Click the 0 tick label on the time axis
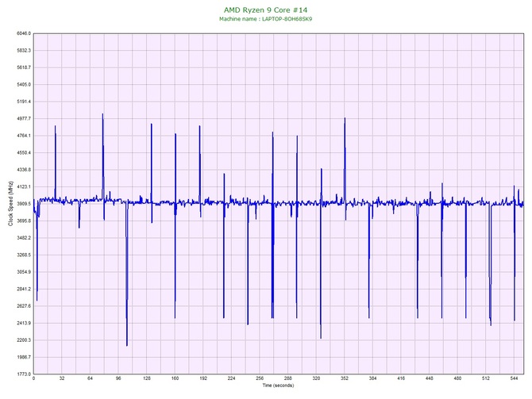532x399 pixels. point(33,378)
